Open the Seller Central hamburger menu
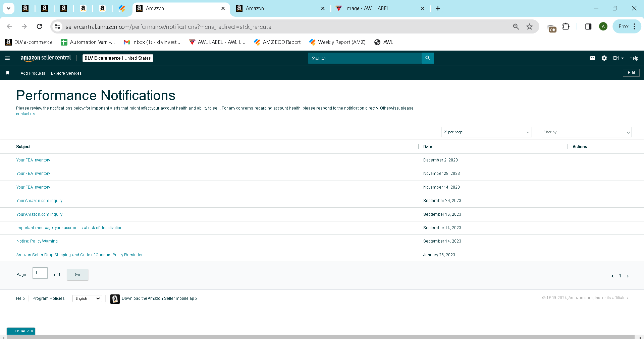The image size is (644, 339). pos(7,58)
